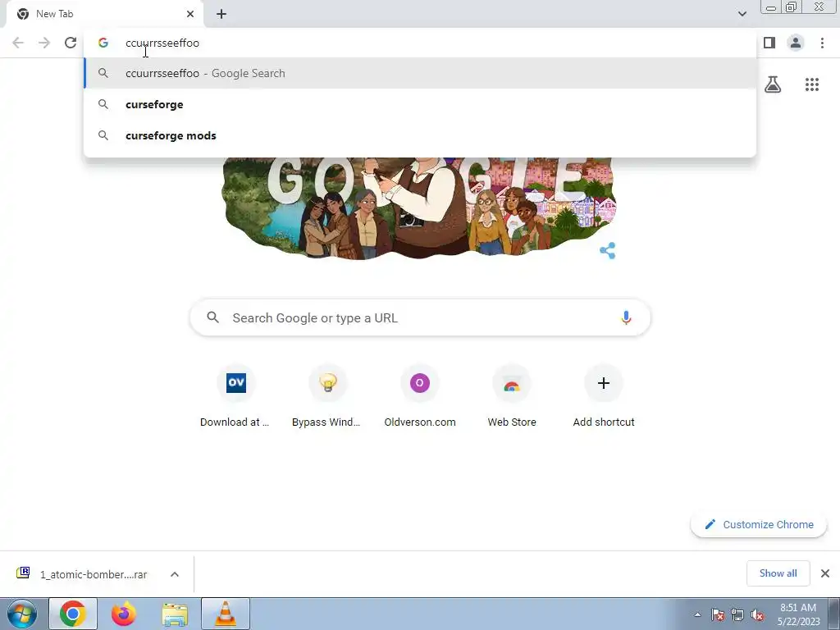The width and height of the screenshot is (840, 630).
Task: Open the Google apps grid
Action: click(812, 84)
